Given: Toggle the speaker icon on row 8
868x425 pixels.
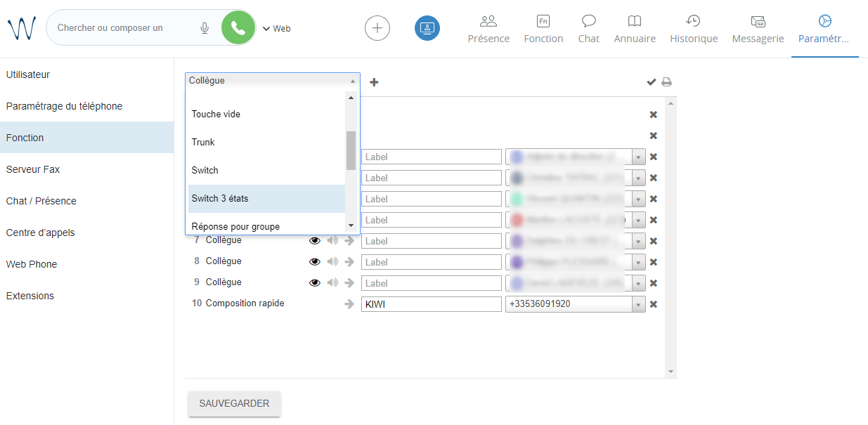Looking at the screenshot, I should point(332,262).
